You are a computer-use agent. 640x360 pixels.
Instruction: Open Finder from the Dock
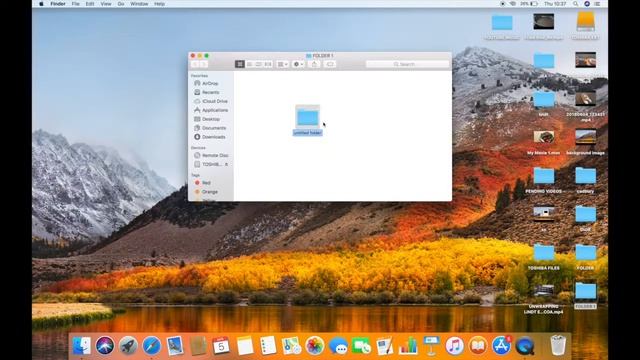pos(82,346)
